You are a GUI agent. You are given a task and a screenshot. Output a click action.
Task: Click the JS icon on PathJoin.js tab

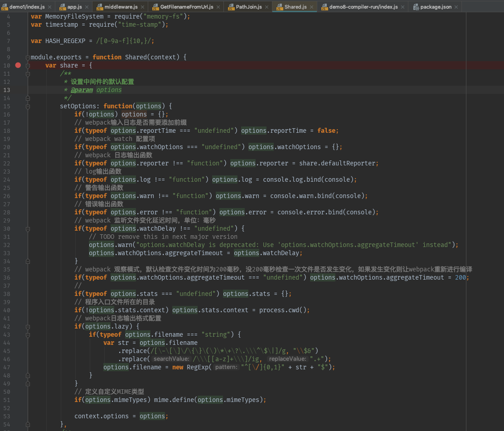pos(231,7)
